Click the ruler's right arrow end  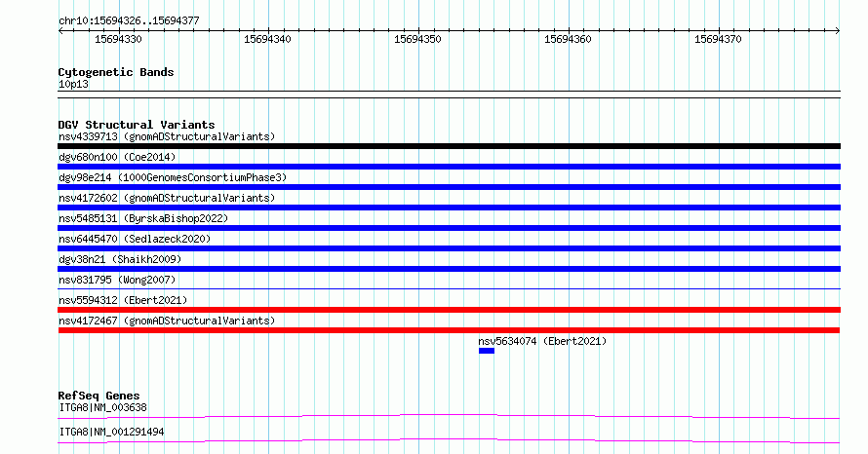click(x=838, y=30)
